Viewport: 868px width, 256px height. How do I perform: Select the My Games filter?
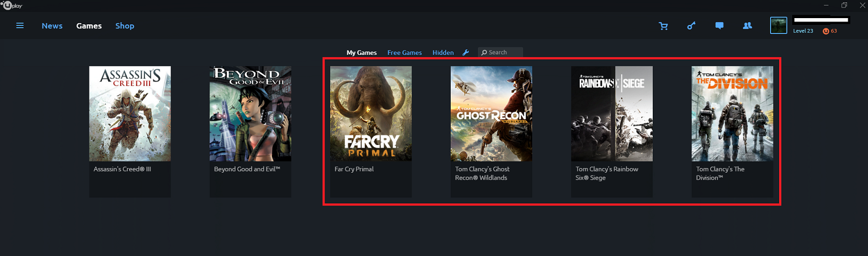click(x=362, y=52)
